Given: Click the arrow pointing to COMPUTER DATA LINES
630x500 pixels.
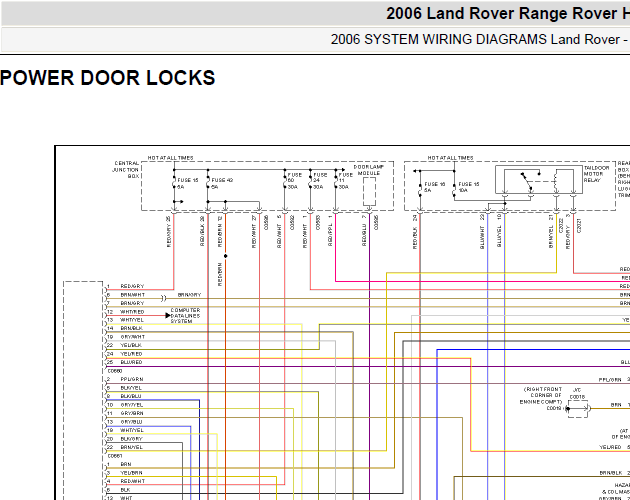Looking at the screenshot, I should click(168, 316).
